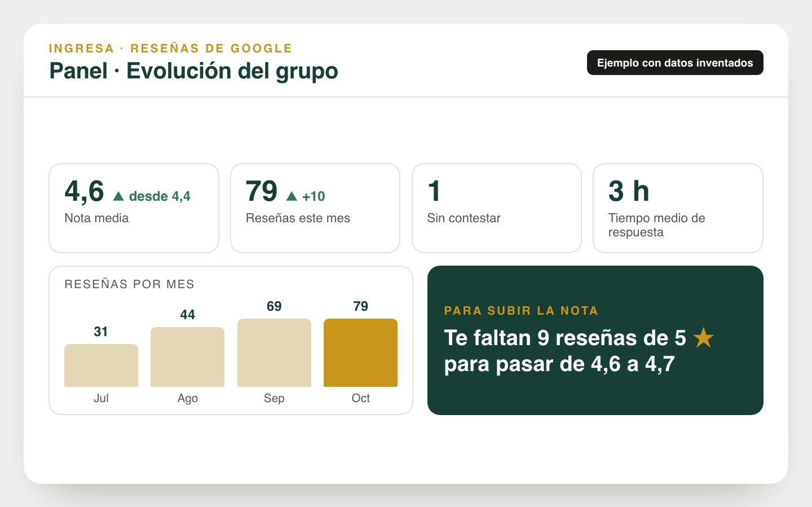
Task: Click the green up-arrow beside '+10'
Action: pyautogui.click(x=292, y=196)
